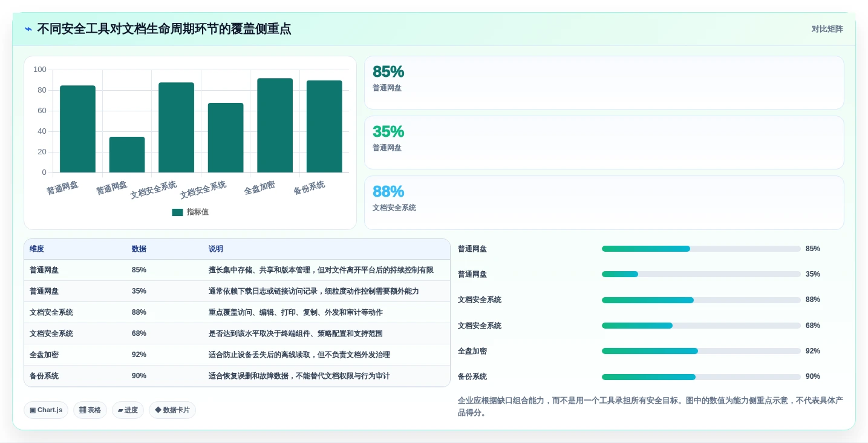Click the 对比矩阵 label in the header
Screen dimensions: 868x443
point(827,29)
